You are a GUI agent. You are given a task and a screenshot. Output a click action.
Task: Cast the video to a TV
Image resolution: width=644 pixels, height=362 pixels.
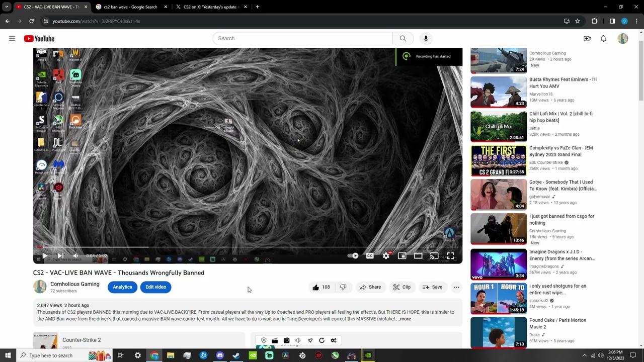click(x=434, y=256)
